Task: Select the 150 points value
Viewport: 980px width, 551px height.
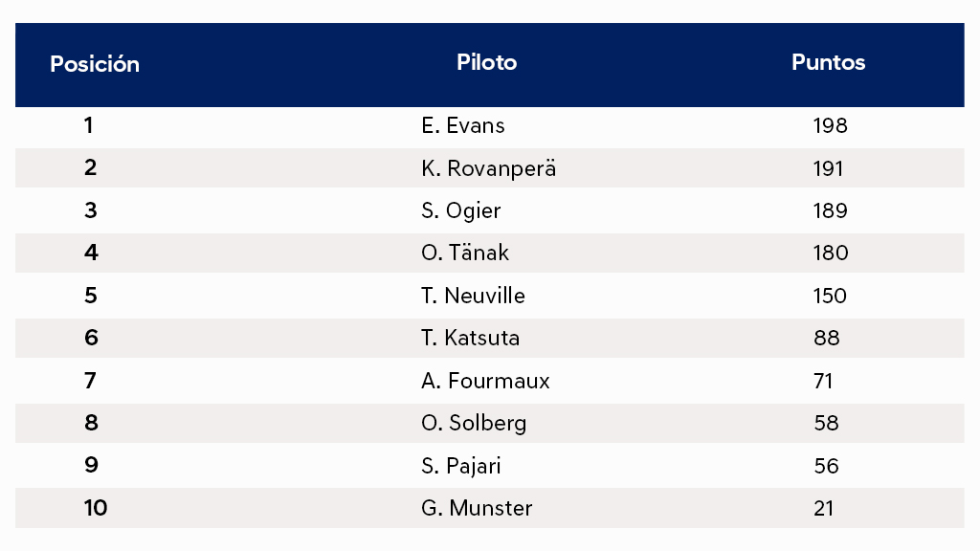Action: 830,296
